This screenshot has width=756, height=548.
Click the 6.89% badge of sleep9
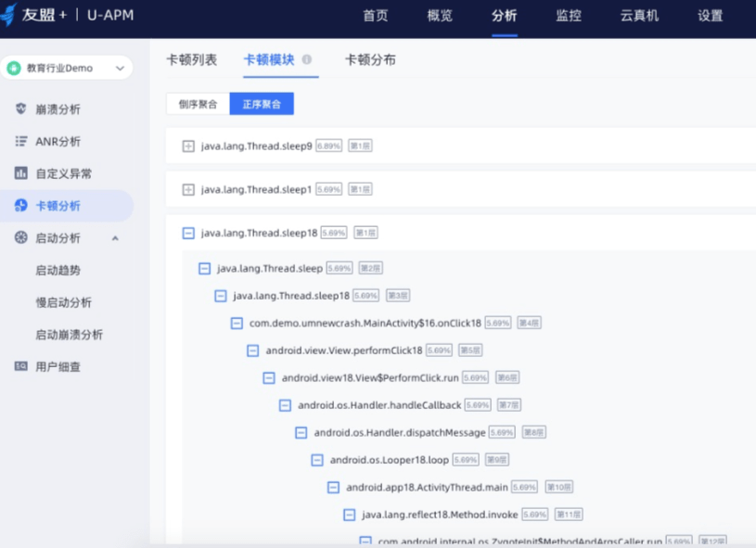(x=328, y=146)
